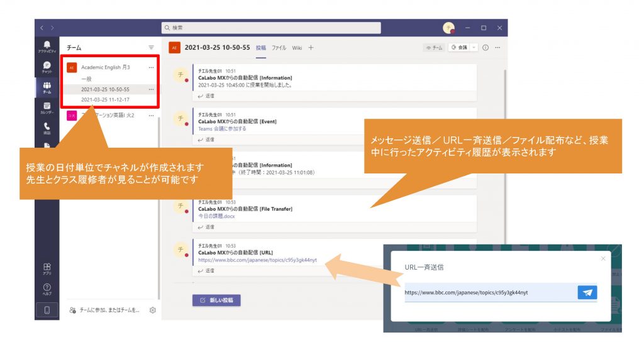Click the send icon in the URL一斉送信 dialog
Image resolution: width=644 pixels, height=362 pixels.
coord(587,293)
